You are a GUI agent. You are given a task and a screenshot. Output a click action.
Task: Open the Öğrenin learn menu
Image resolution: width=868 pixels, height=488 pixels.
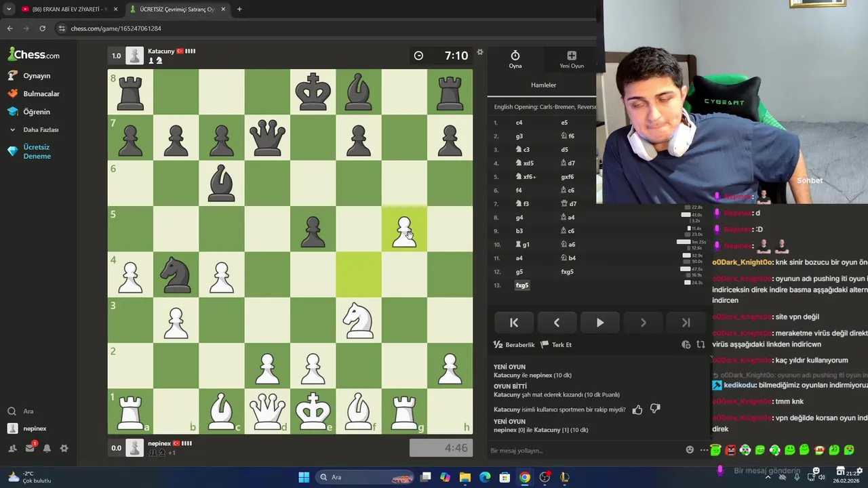point(29,112)
